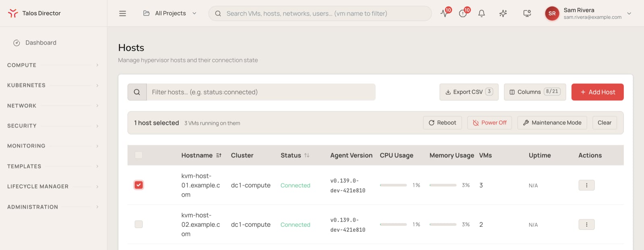This screenshot has width=644, height=250.
Task: Open the warning alerts icon with badge
Action: coord(463,13)
